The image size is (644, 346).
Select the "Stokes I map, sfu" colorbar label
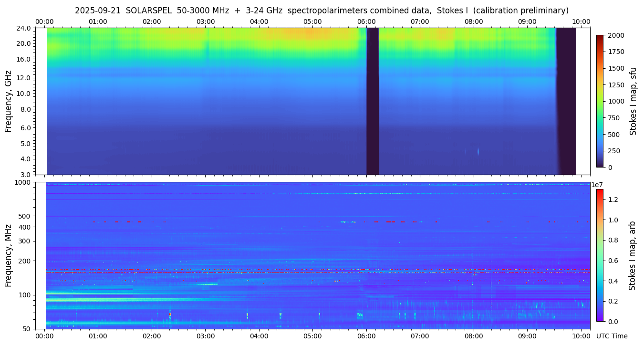[633, 101]
